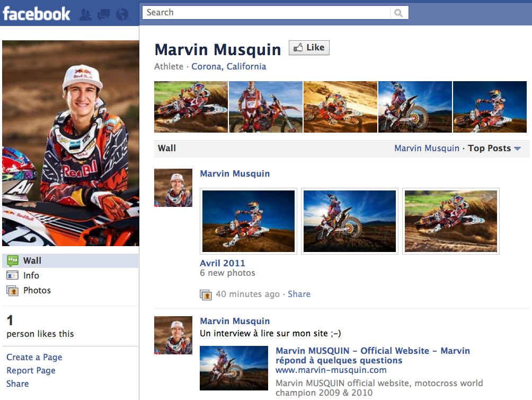Image resolution: width=532 pixels, height=400 pixels.
Task: Open first album photo of the post
Action: point(249,221)
